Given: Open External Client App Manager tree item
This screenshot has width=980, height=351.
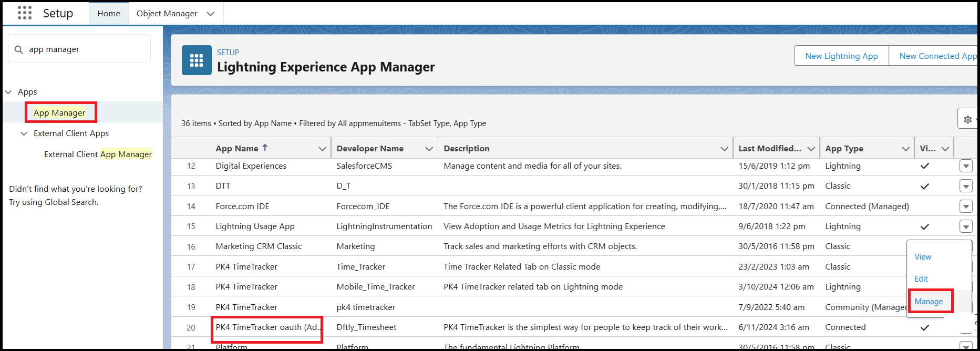Looking at the screenshot, I should (x=98, y=154).
